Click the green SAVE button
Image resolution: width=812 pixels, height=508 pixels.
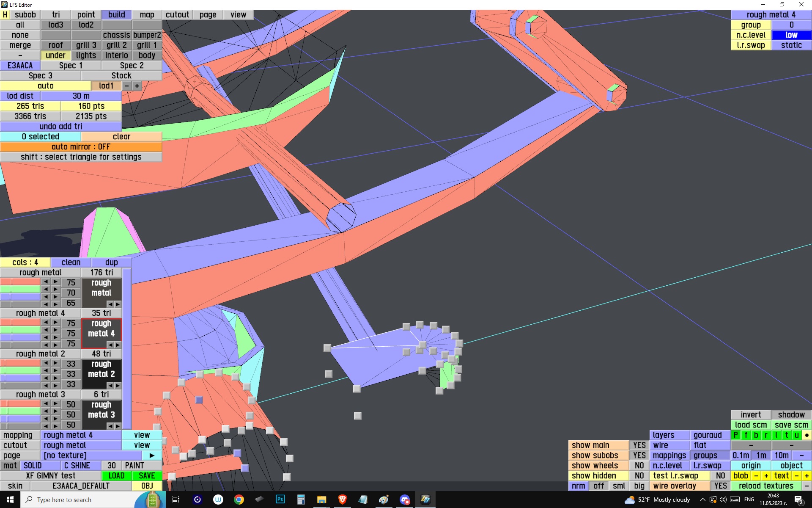click(147, 476)
